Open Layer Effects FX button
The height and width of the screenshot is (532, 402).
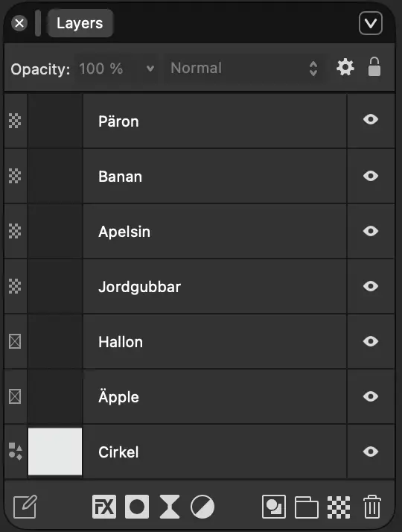coord(104,507)
